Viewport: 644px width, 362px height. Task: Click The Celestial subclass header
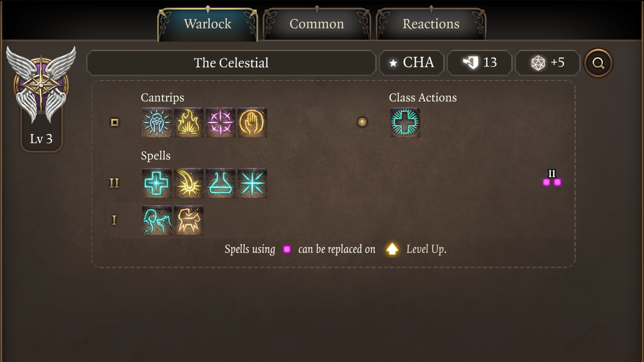coord(231,63)
